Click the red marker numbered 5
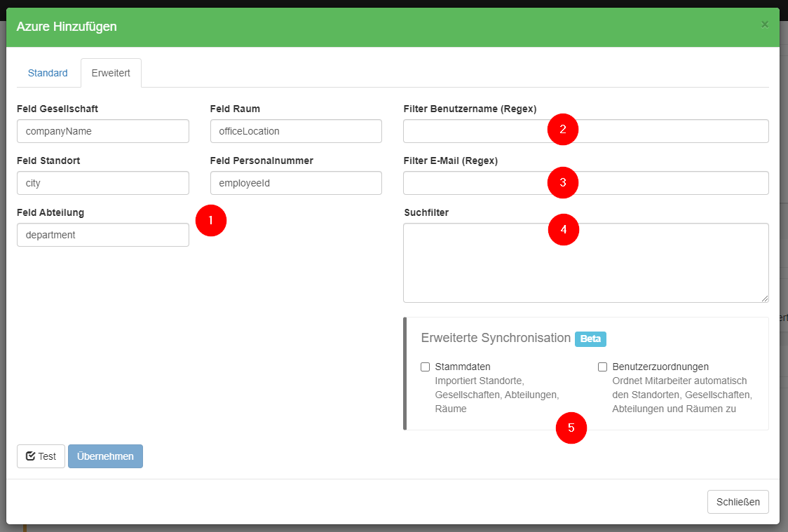788x532 pixels. point(571,428)
